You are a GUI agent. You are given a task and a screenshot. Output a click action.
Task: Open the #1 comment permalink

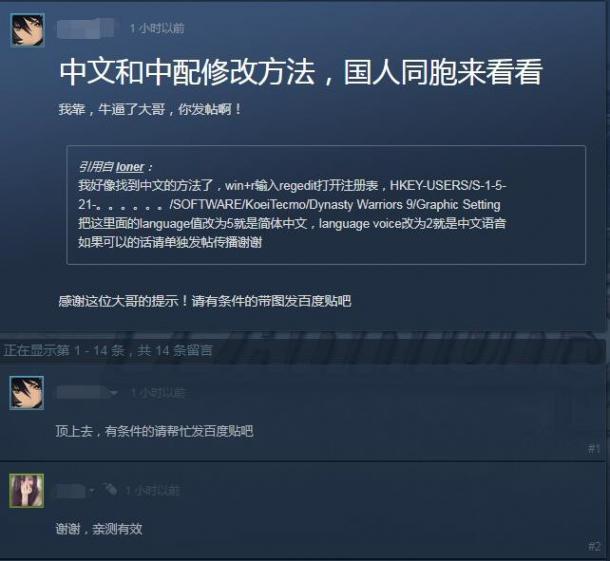tap(594, 449)
